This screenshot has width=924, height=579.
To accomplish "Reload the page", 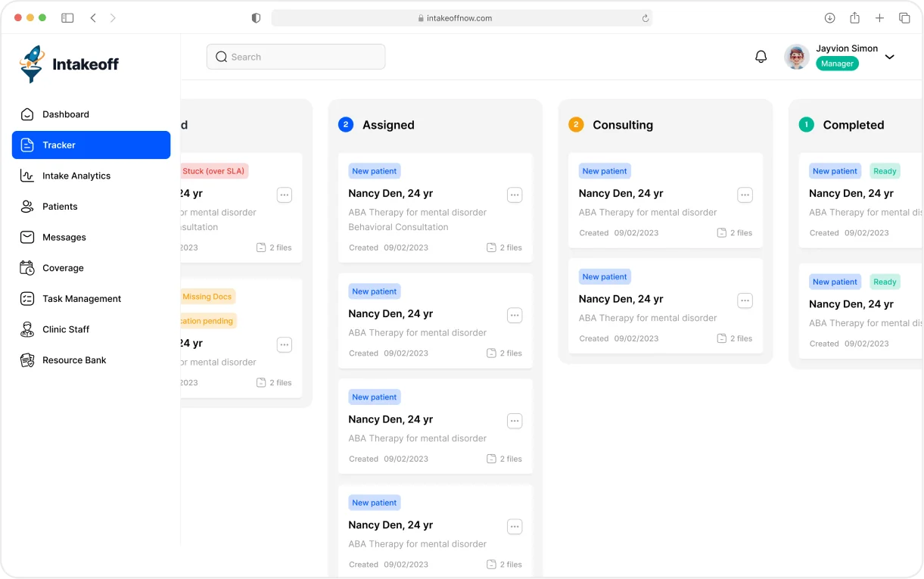I will (645, 18).
